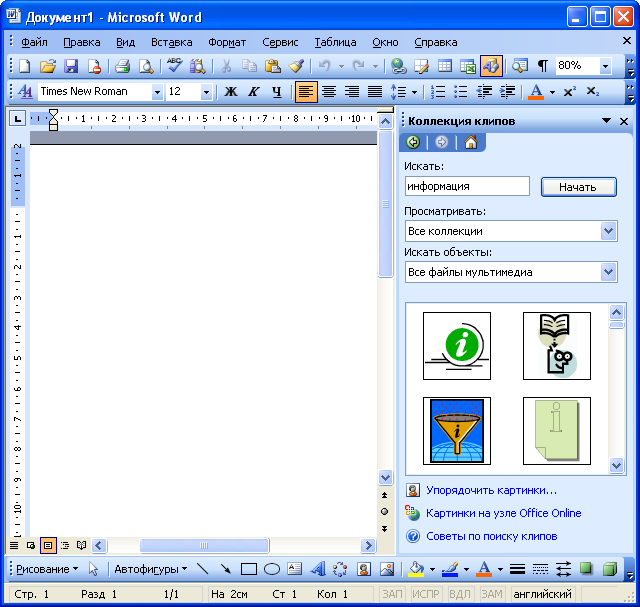Decrease the paragraph indent
Image resolution: width=640 pixels, height=607 pixels.
pyautogui.click(x=484, y=91)
